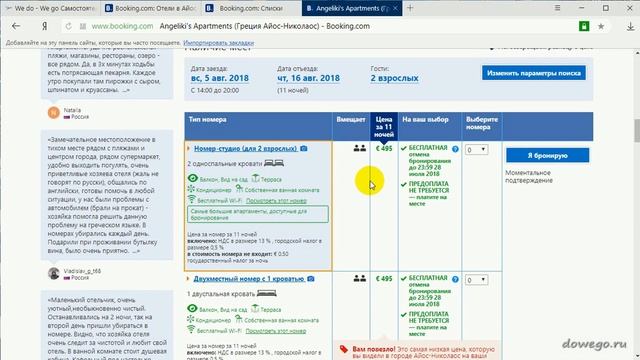
Task: Open the Двухместный номер с 1 кроватью link
Action: pyautogui.click(x=249, y=279)
